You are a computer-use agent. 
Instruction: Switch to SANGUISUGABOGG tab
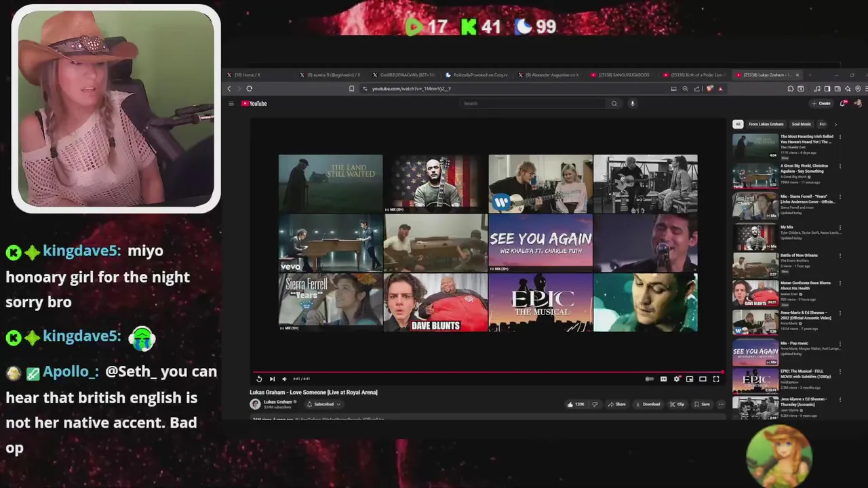pyautogui.click(x=622, y=75)
